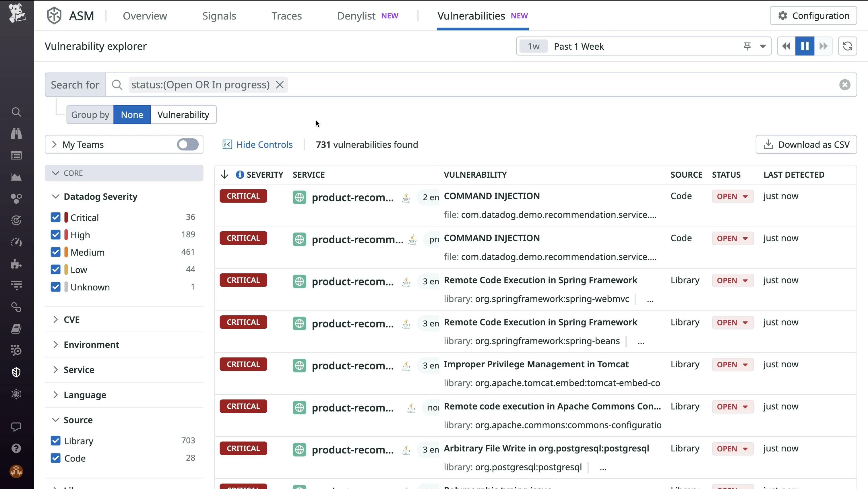Click the Download as CSV button
The width and height of the screenshot is (868, 489).
(x=806, y=144)
